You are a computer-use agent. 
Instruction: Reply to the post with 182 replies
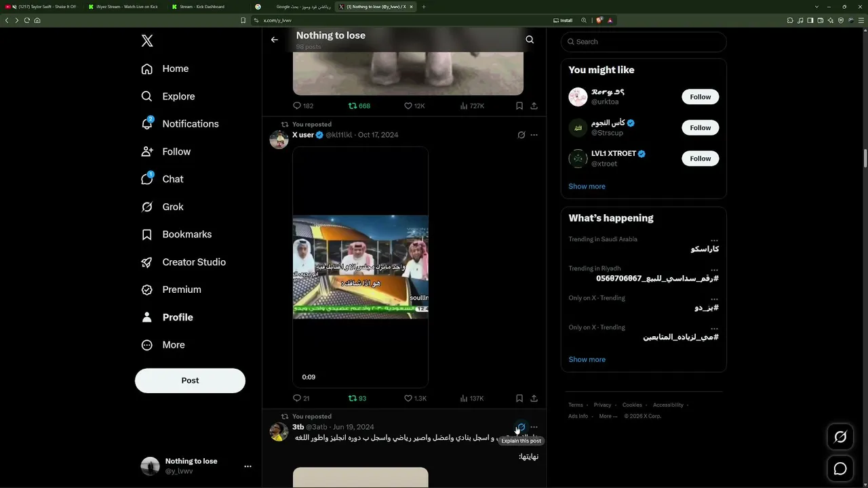point(302,106)
